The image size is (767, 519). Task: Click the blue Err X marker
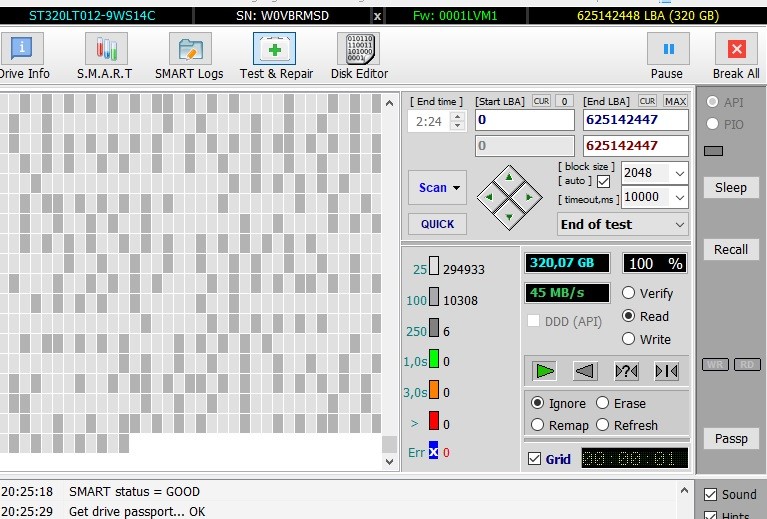433,451
